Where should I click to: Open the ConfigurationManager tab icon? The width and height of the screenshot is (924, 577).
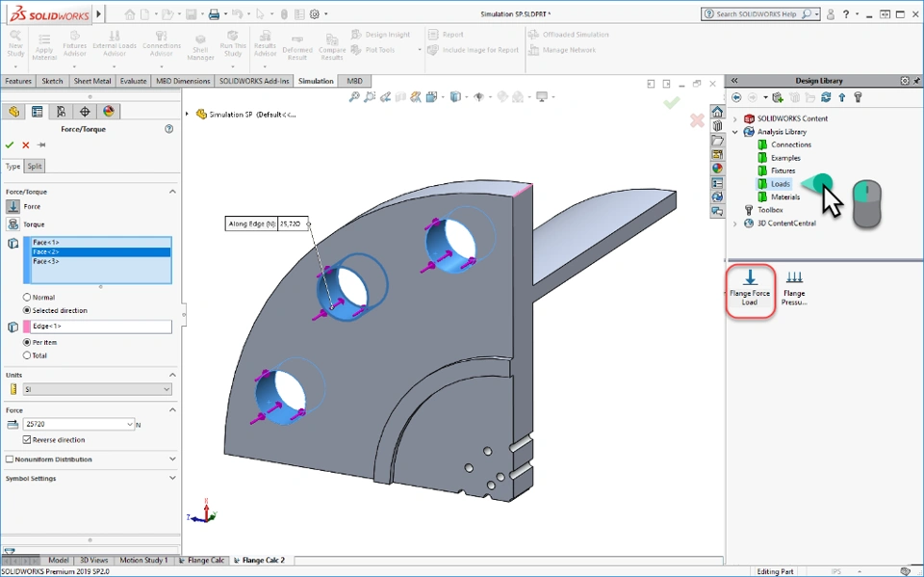point(61,112)
